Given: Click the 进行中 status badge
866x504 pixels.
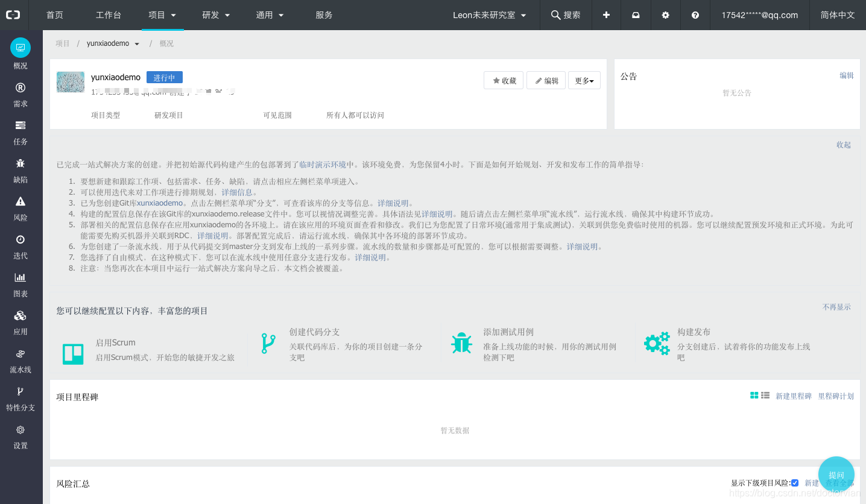Looking at the screenshot, I should pyautogui.click(x=164, y=78).
